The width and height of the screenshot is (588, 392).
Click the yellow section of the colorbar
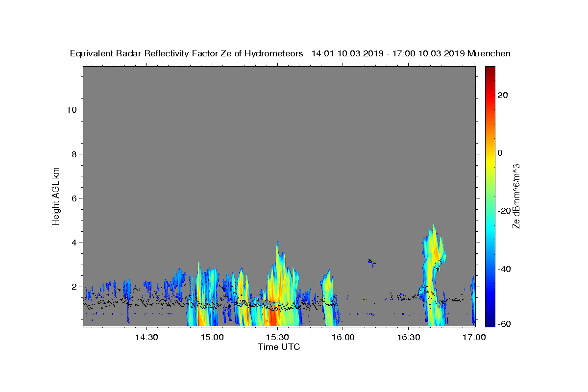click(x=490, y=162)
